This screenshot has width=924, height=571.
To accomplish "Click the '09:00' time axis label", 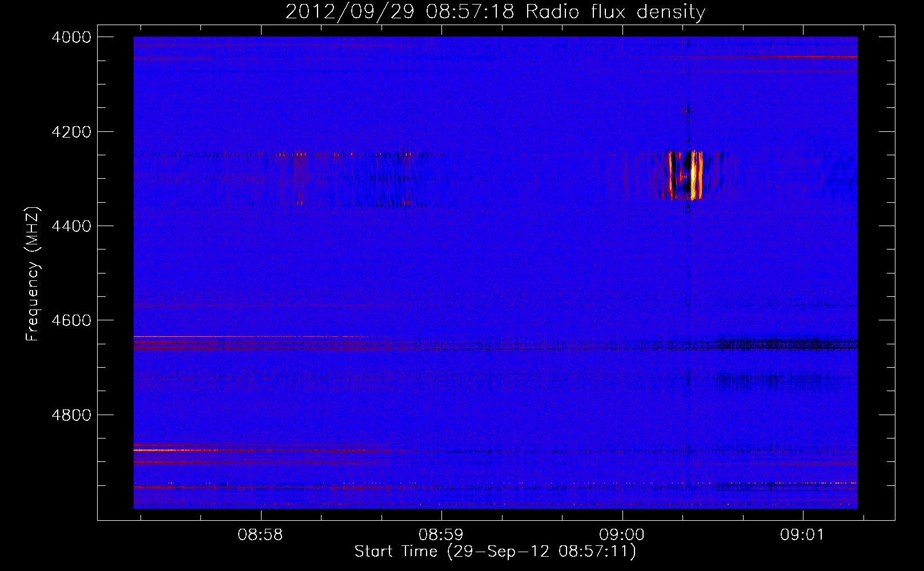I will point(622,535).
